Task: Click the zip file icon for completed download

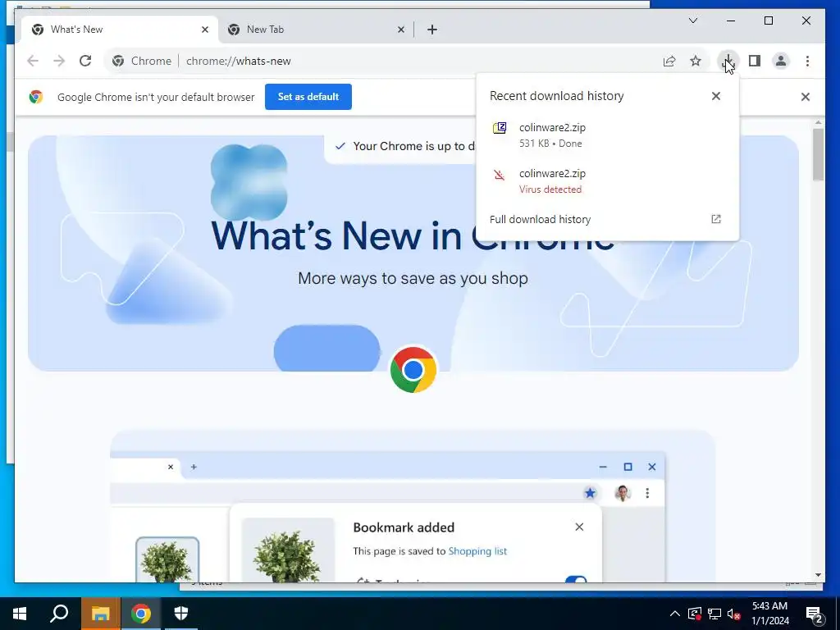Action: [x=500, y=127]
